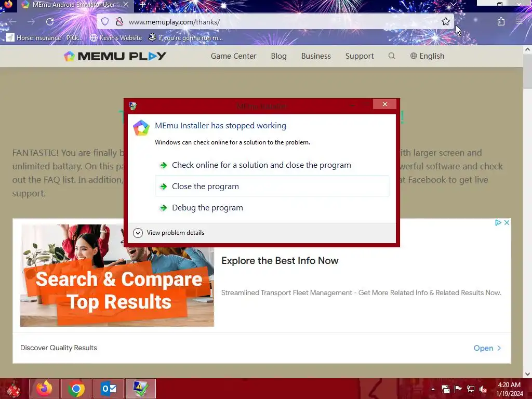Viewport: 532px width, 399px height.
Task: Open a new tab with plus button
Action: 142,5
